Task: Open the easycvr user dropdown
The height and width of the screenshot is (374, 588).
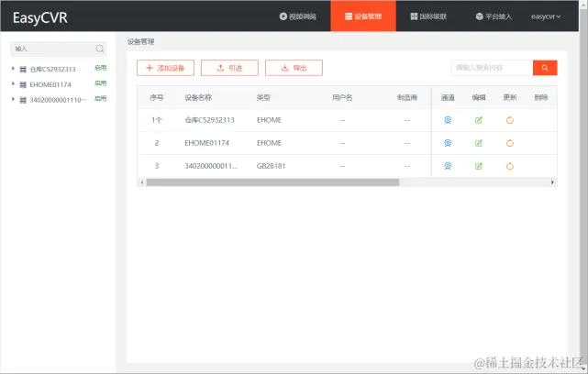Action: [546, 16]
